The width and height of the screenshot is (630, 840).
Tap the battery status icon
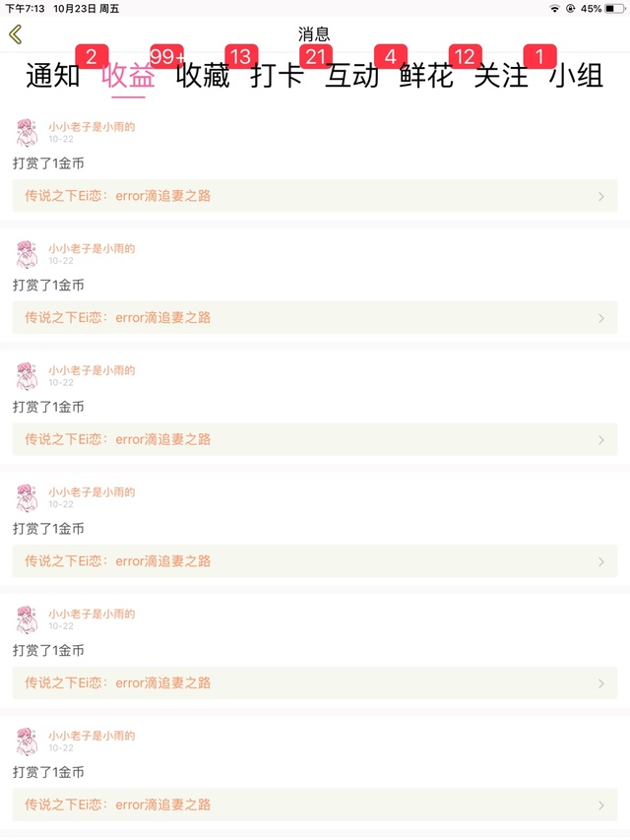point(614,9)
